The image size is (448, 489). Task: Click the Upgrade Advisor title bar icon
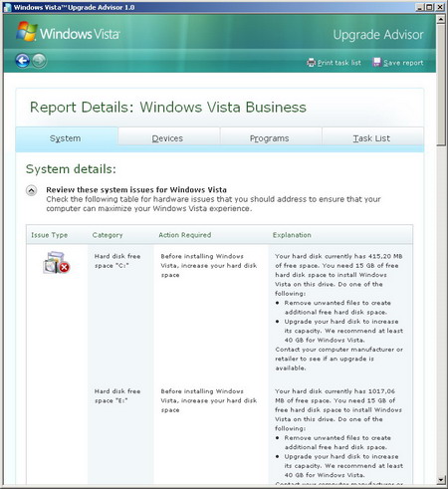coord(8,7)
